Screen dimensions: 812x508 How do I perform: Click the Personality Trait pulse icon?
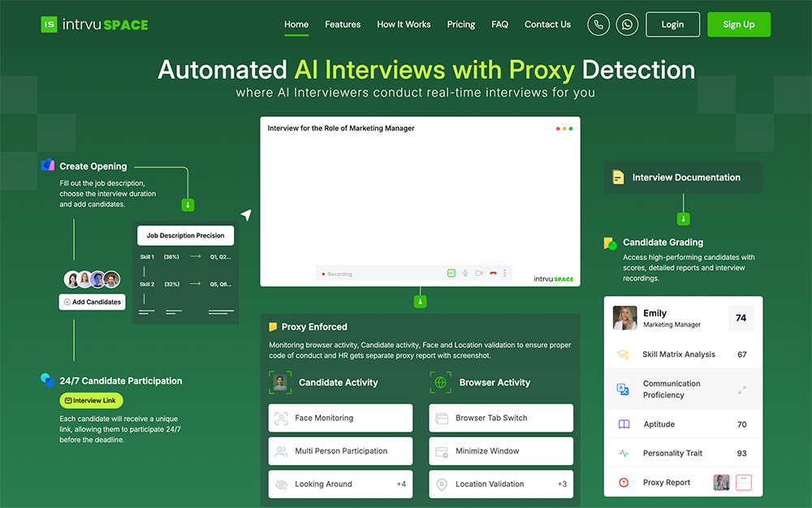point(624,453)
